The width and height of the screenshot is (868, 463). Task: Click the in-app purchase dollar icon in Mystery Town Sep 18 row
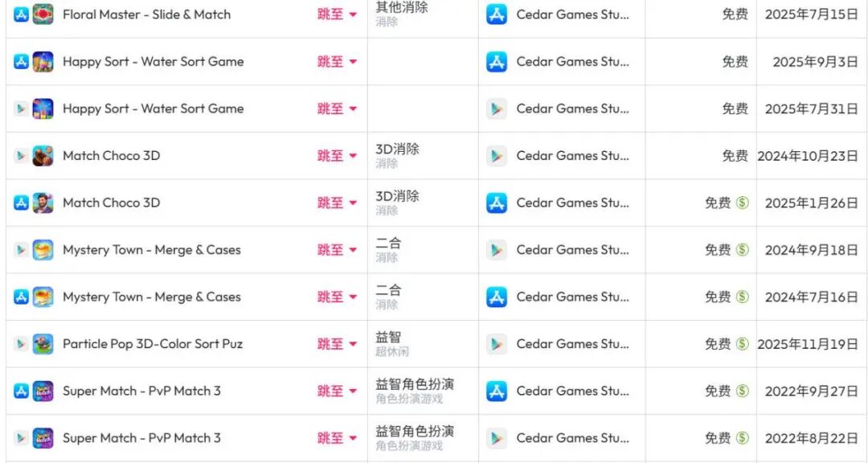743,250
